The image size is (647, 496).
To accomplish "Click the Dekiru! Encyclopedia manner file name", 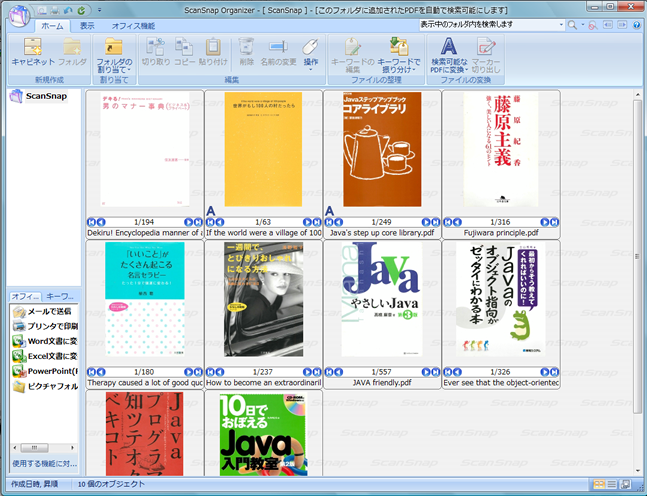I will click(x=145, y=233).
